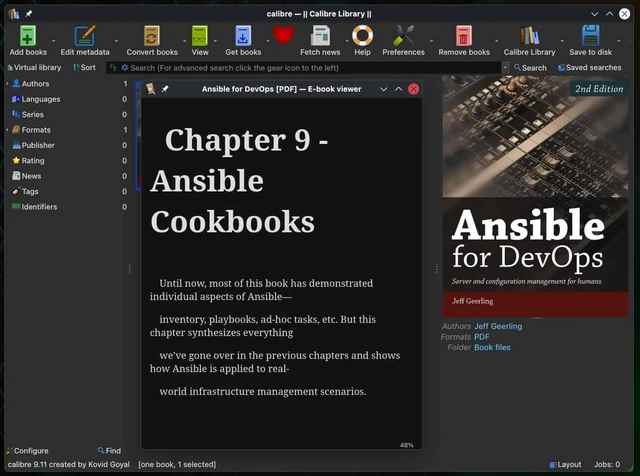
Task: Click advanced search gear icon
Action: pos(124,68)
